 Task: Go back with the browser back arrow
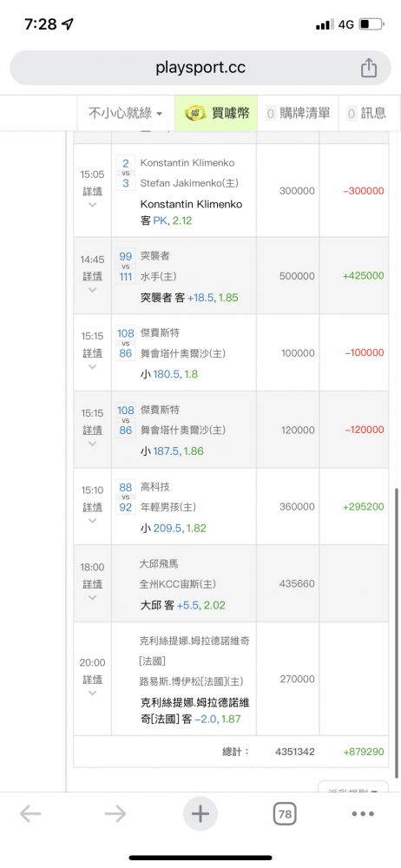[x=30, y=814]
